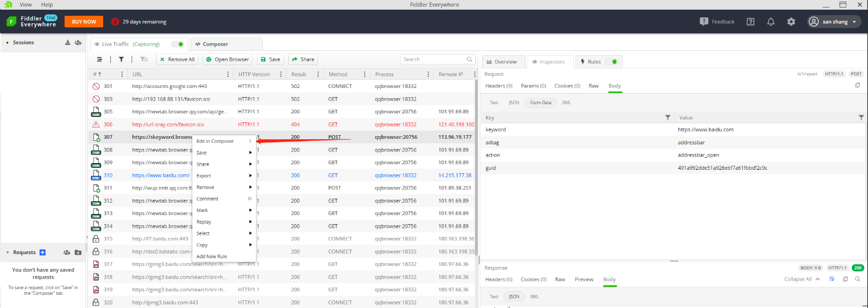Click the search icon in Response panel
Image resolution: width=868 pixels, height=308 pixels.
(858, 279)
